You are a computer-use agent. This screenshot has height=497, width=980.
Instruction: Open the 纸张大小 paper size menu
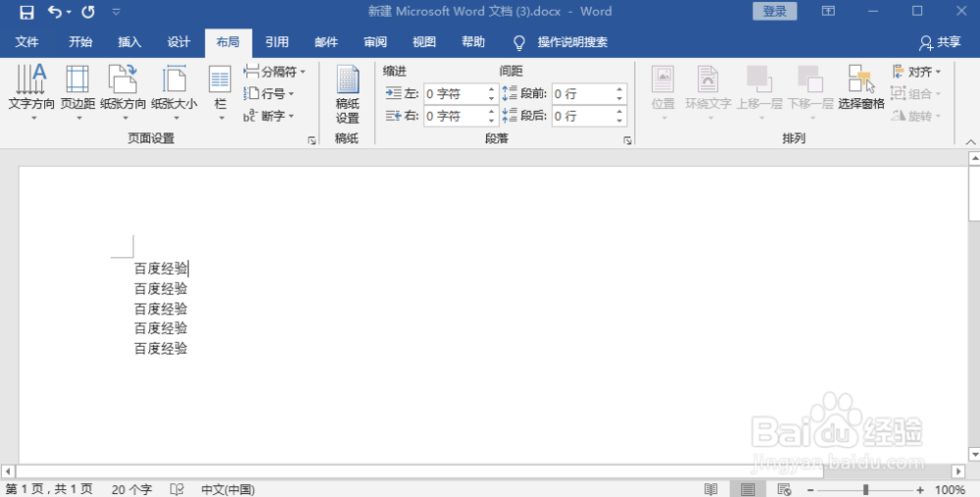pos(174,92)
